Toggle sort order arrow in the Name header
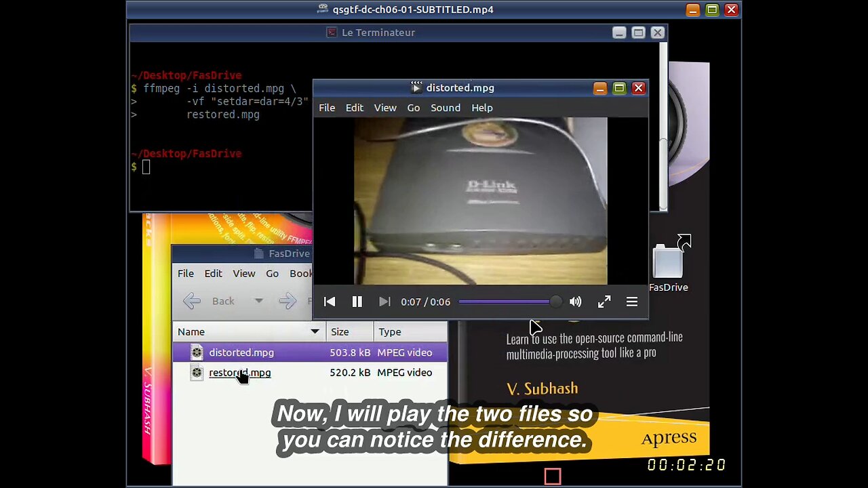 coord(315,331)
